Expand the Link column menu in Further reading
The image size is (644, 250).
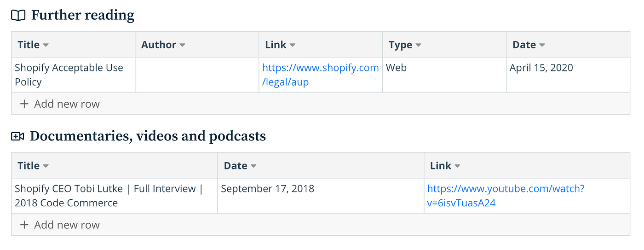click(293, 45)
